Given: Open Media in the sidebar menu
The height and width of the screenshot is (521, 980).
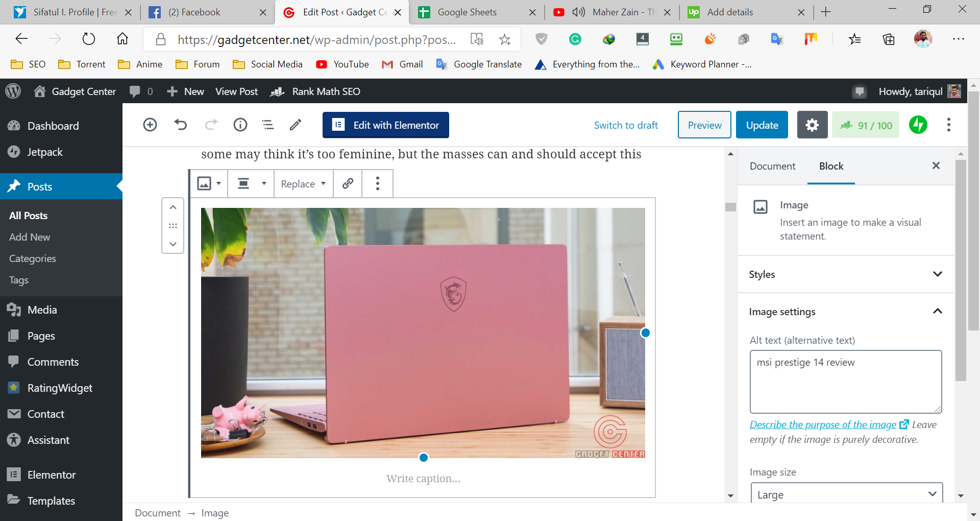Looking at the screenshot, I should pyautogui.click(x=42, y=310).
